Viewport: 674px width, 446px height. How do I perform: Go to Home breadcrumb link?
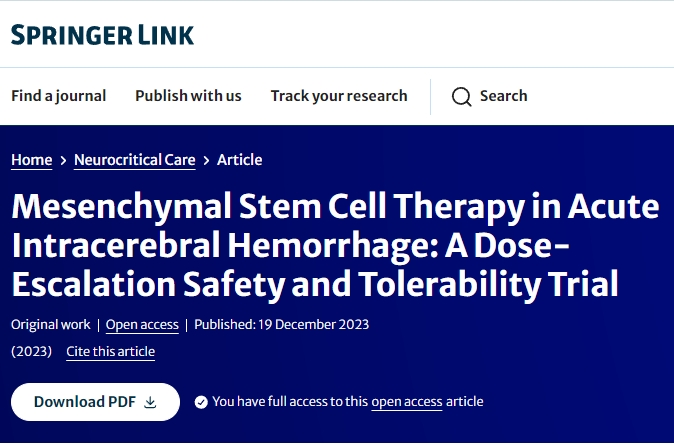tap(31, 160)
